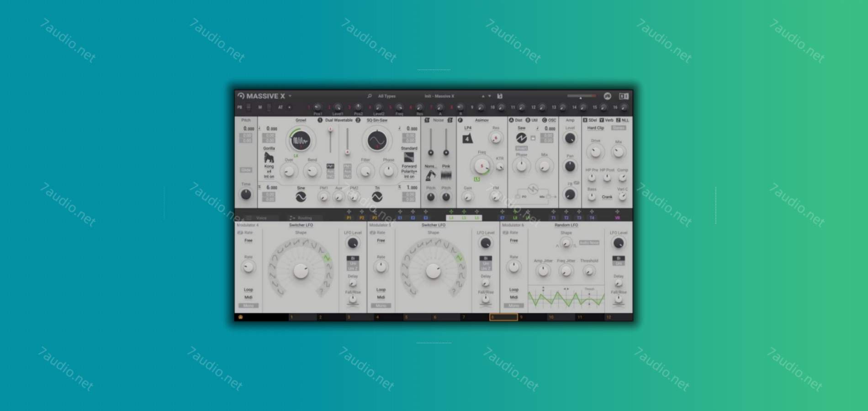Select the Y Verb stereo effect tab

pos(607,121)
